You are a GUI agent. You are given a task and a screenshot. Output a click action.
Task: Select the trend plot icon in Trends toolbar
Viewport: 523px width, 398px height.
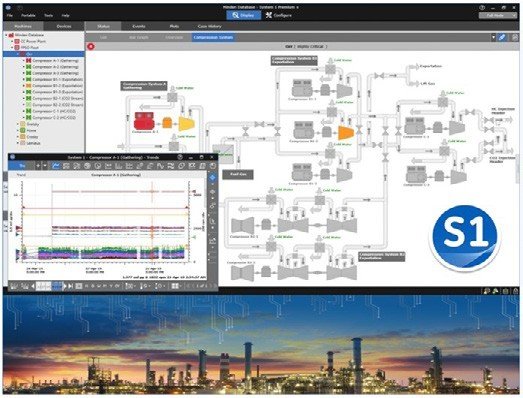56,165
